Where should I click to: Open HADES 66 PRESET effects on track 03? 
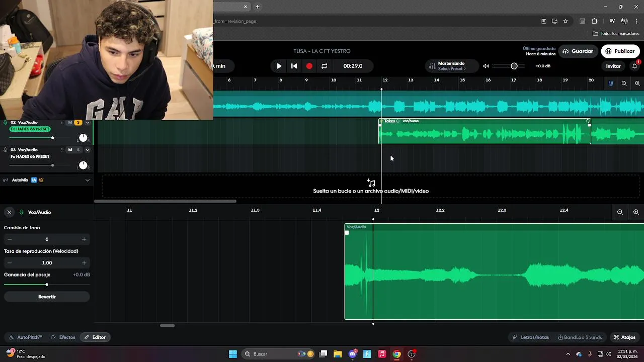point(30,156)
